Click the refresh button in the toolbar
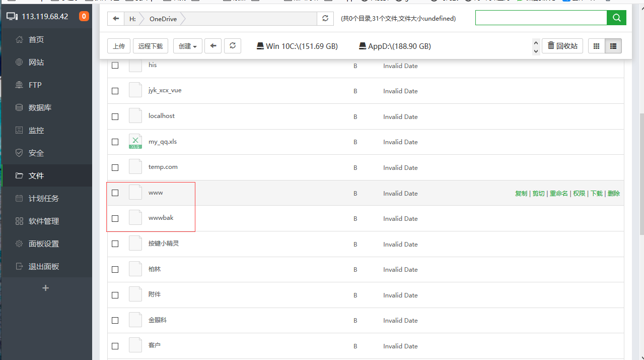 (233, 46)
